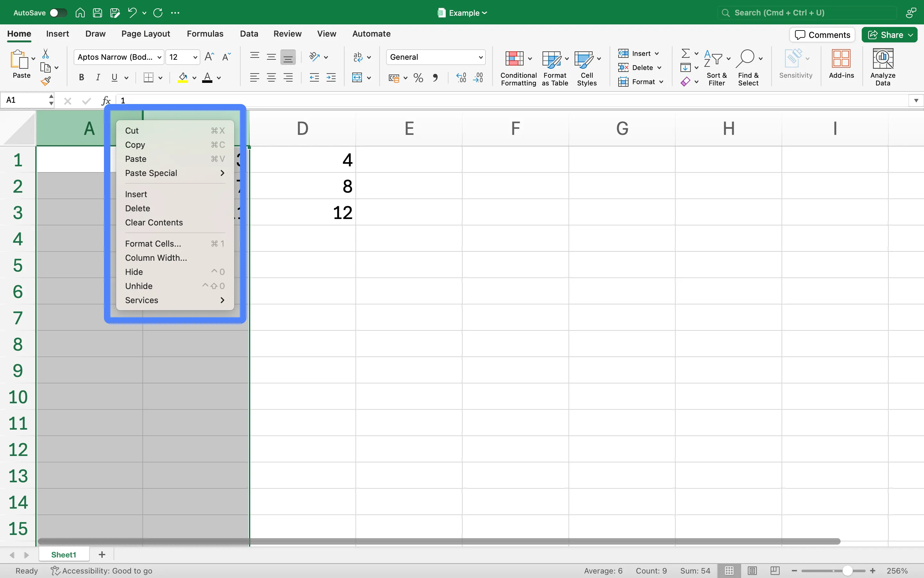Click Decrease Decimal icon
The width and height of the screenshot is (924, 578).
(478, 78)
